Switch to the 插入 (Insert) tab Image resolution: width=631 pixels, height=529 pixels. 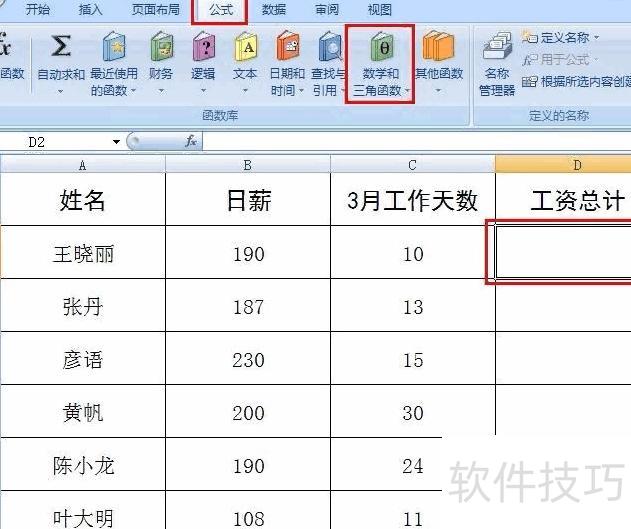pos(91,9)
